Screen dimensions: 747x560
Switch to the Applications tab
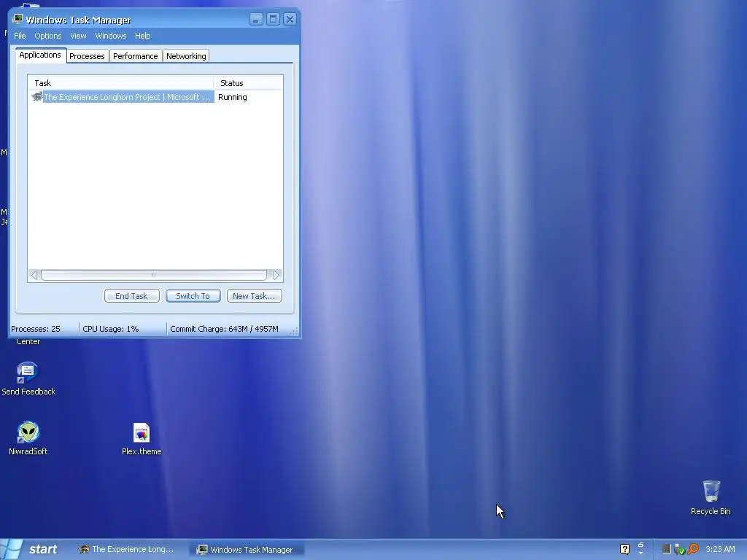coord(41,55)
